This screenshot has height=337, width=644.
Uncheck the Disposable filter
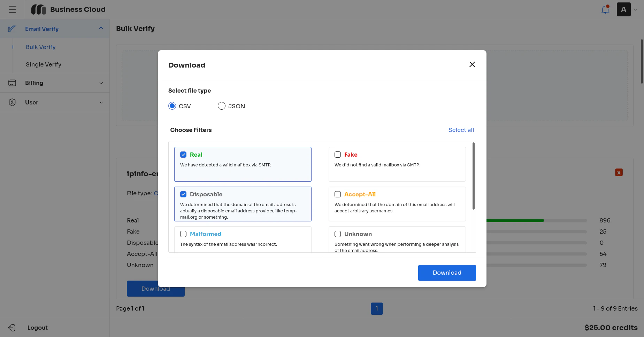coord(183,194)
